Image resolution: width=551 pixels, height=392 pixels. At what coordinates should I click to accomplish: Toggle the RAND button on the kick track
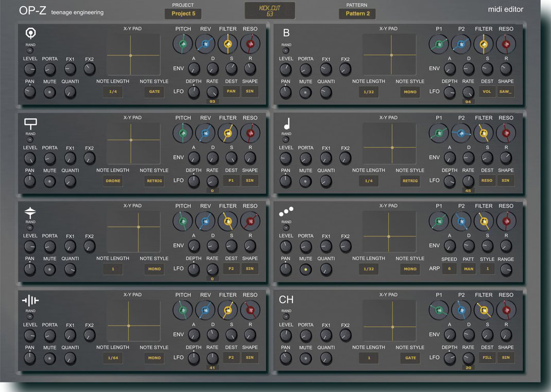point(30,50)
